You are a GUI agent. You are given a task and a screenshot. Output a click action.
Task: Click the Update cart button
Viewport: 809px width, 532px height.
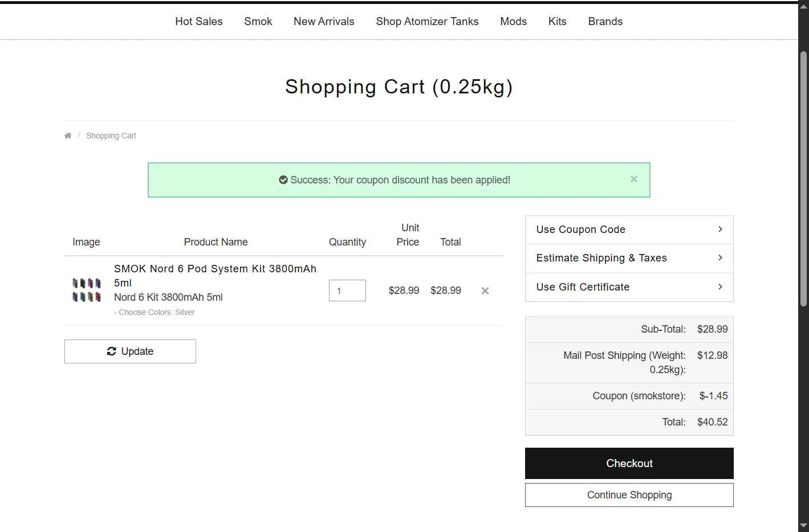tap(130, 351)
